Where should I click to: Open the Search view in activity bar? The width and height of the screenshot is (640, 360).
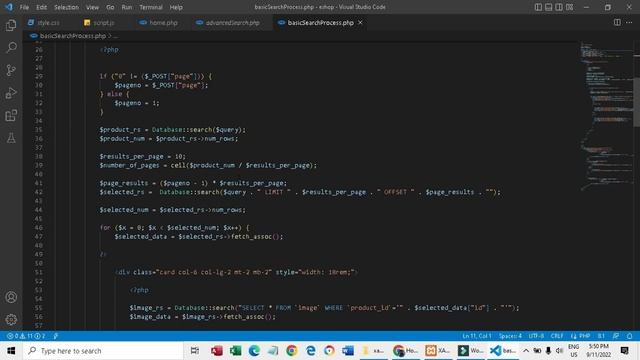[x=11, y=47]
